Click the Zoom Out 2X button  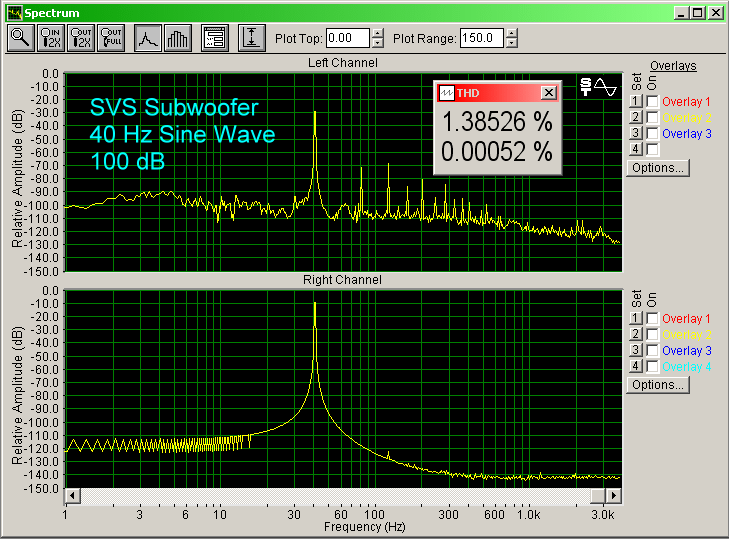[81, 38]
